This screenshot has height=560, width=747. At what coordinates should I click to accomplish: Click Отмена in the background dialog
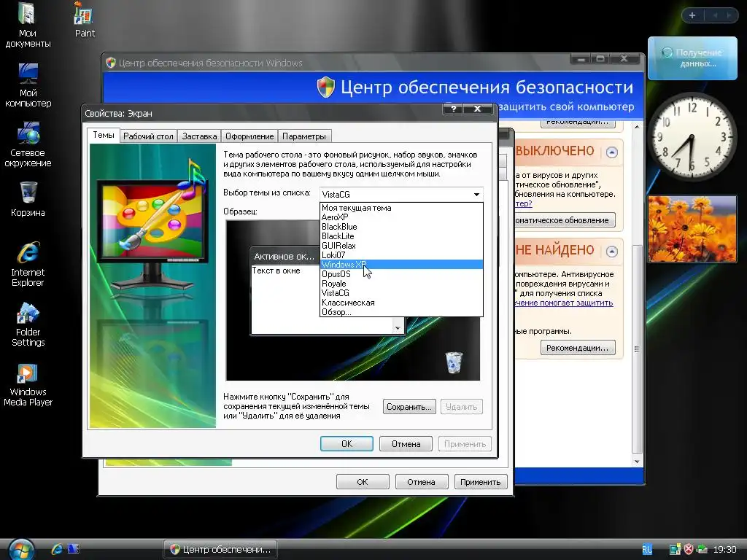click(x=421, y=482)
